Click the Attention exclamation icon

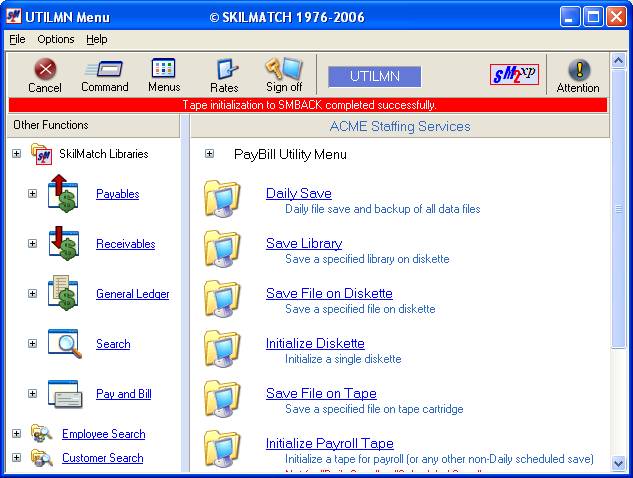[579, 69]
